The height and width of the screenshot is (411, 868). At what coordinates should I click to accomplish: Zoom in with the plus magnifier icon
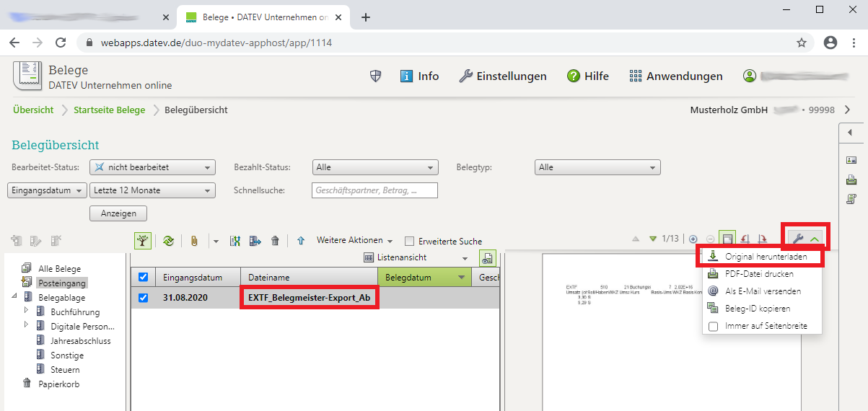pyautogui.click(x=693, y=239)
